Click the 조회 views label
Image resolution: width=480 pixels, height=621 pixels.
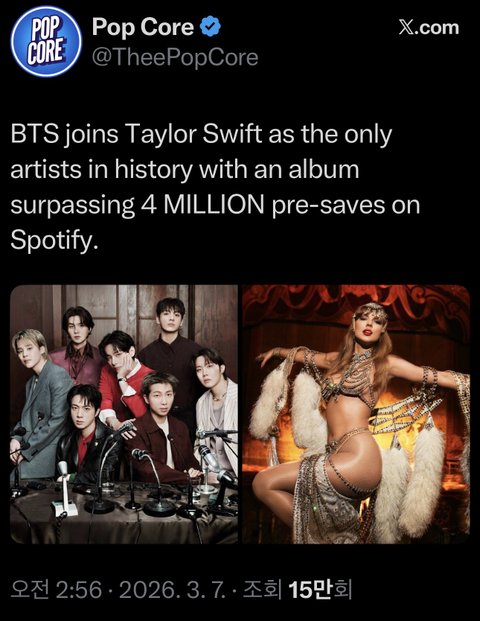click(262, 589)
